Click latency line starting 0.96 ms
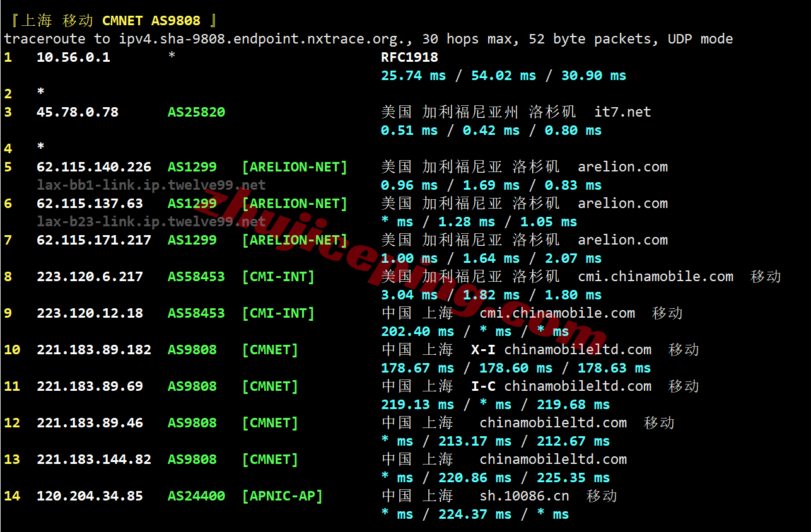 pyautogui.click(x=491, y=185)
